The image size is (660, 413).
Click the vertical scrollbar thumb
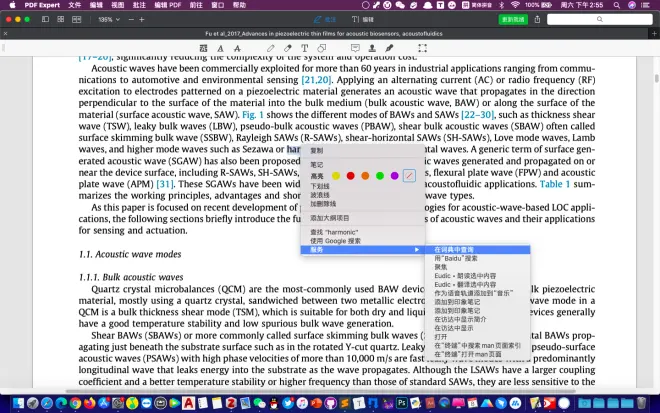click(x=657, y=78)
